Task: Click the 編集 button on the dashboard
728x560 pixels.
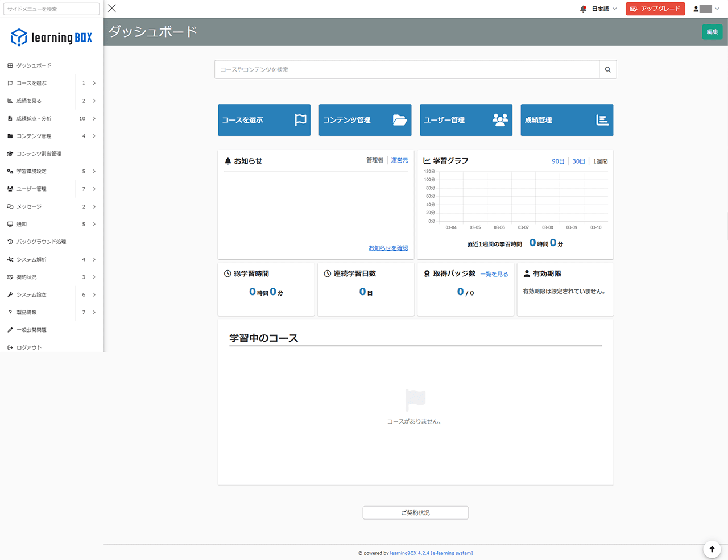Action: coord(712,32)
